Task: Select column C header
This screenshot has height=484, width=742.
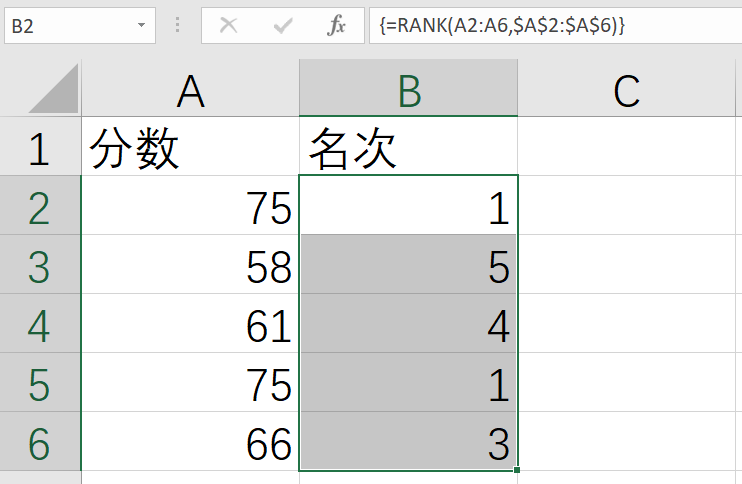Action: click(x=627, y=91)
